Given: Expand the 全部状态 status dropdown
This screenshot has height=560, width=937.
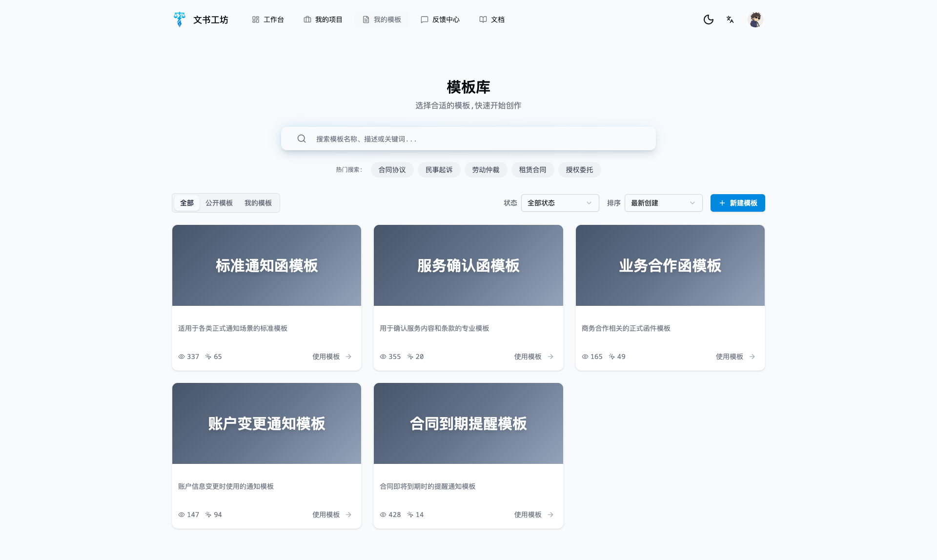Looking at the screenshot, I should coord(560,203).
